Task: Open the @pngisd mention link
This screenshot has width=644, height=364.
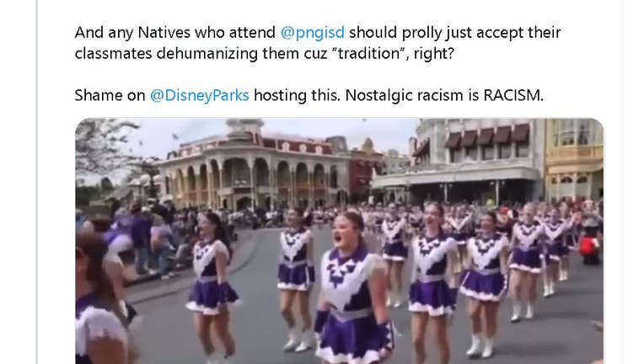Action: [x=312, y=33]
